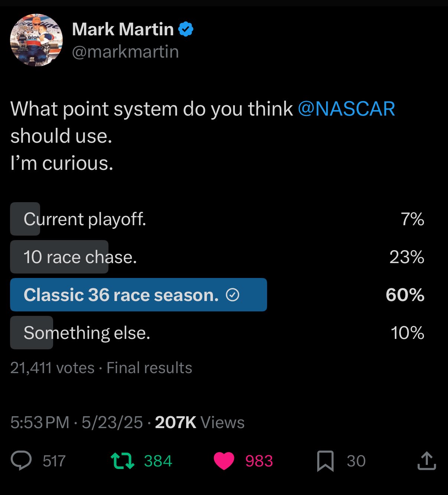Viewport: 448px width, 495px height.
Task: View the 207K Views analytics
Action: [x=199, y=422]
